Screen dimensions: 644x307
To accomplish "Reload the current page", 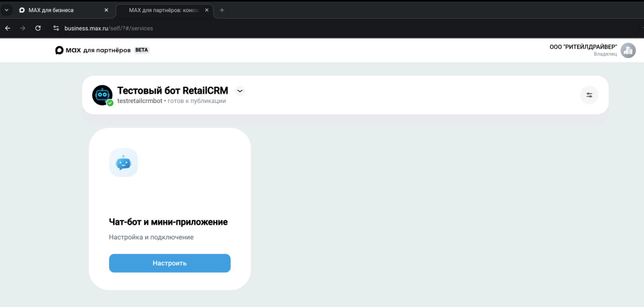I will click(38, 28).
